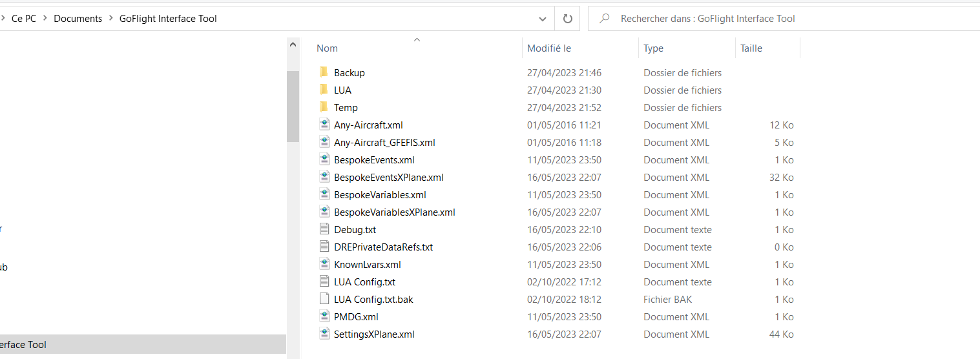Screen dimensions: 980x359
Task: Click the SettingsXPlane.xml file icon
Action: 324,334
